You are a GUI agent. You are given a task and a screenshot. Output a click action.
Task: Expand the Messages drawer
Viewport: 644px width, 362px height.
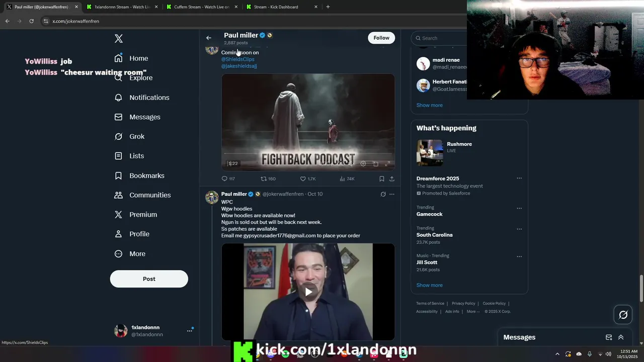click(621, 337)
